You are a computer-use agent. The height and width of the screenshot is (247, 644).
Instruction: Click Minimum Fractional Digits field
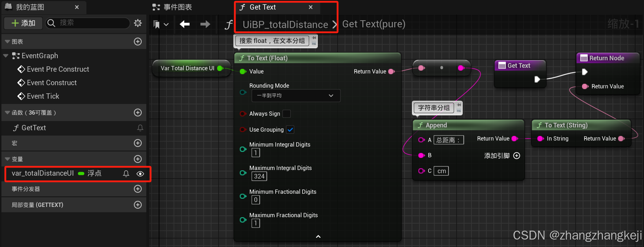(255, 200)
